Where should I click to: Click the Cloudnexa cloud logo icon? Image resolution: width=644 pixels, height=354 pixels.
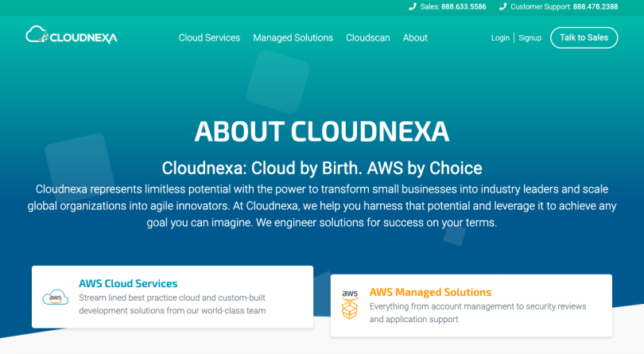click(x=37, y=35)
